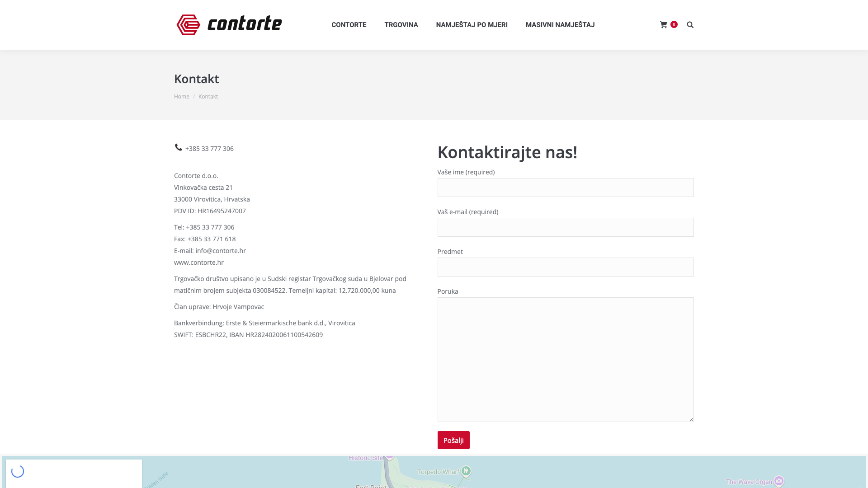The width and height of the screenshot is (868, 488).
Task: Submit the form with Pošalji button
Action: (453, 440)
